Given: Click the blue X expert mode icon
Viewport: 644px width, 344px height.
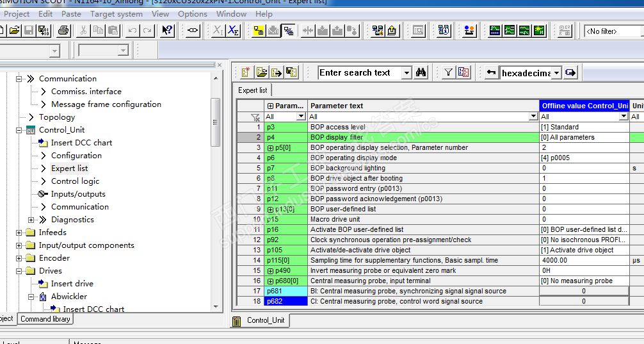Looking at the screenshot, I should click(233, 30).
